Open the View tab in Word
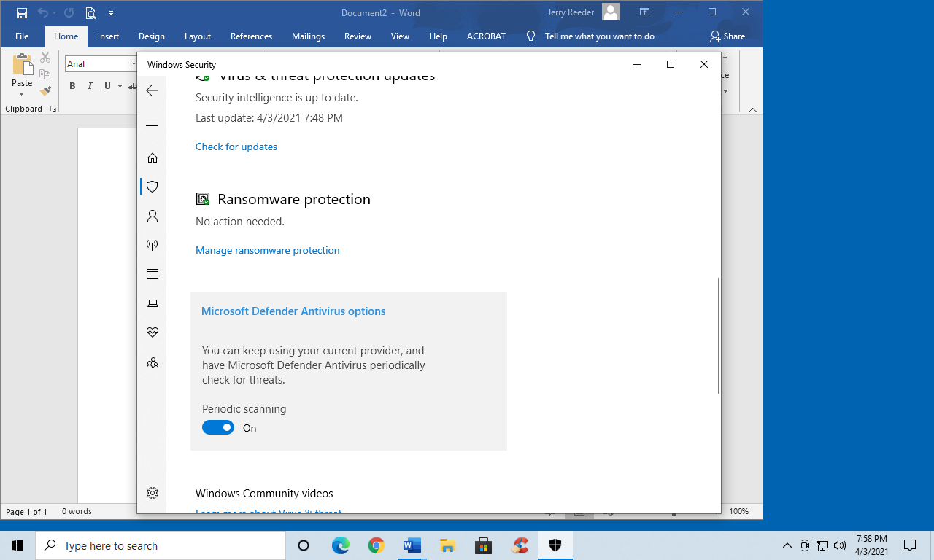 (400, 36)
